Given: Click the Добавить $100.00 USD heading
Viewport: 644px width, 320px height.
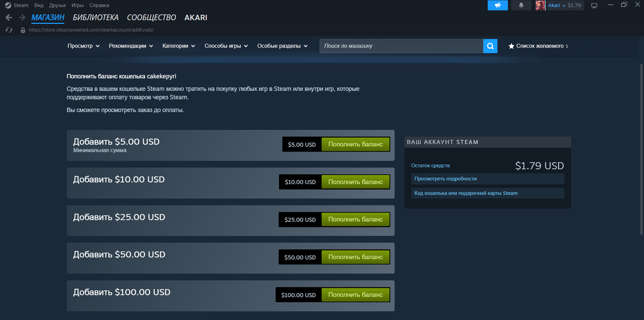Looking at the screenshot, I should click(x=122, y=292).
